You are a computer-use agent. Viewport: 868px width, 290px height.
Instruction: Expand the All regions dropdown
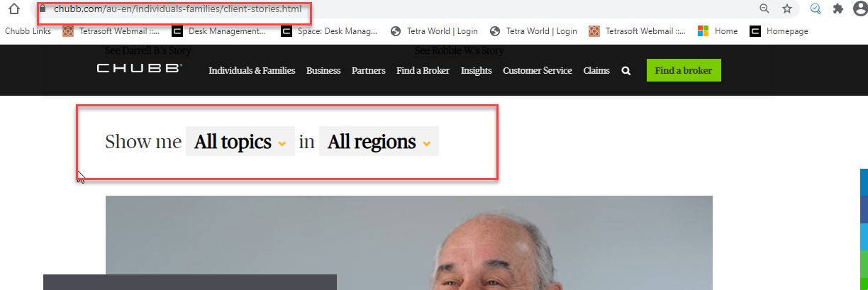[x=379, y=142]
